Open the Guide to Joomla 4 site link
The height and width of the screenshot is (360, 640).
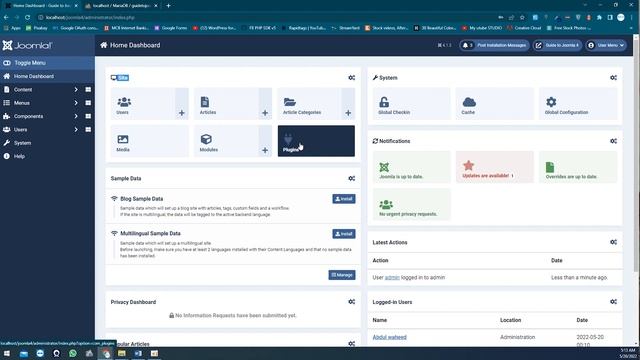click(557, 45)
